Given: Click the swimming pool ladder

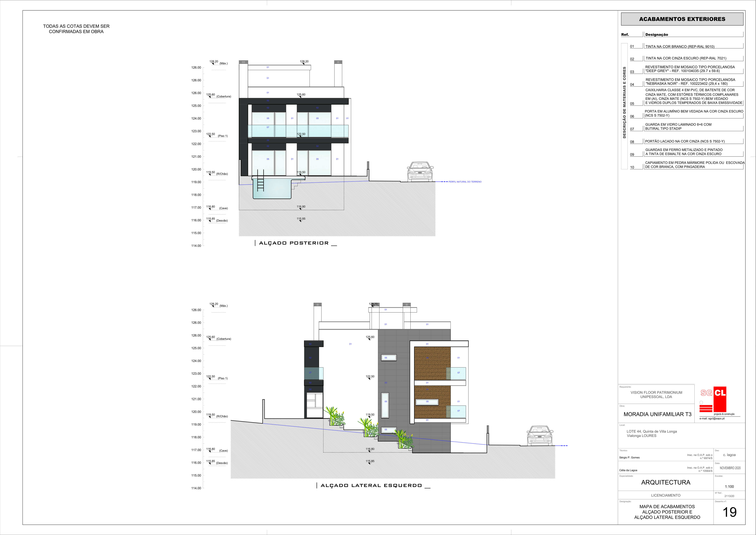Looking at the screenshot, I should click(x=261, y=181).
